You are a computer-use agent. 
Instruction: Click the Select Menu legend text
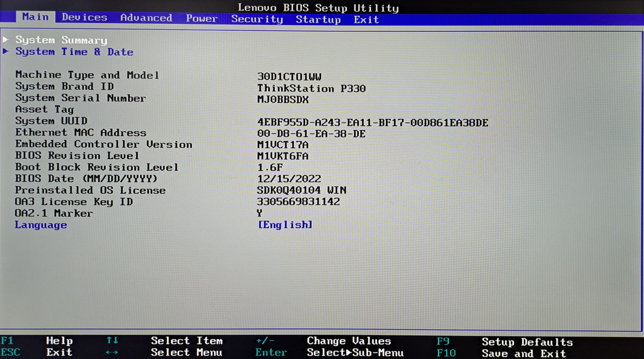pos(187,352)
